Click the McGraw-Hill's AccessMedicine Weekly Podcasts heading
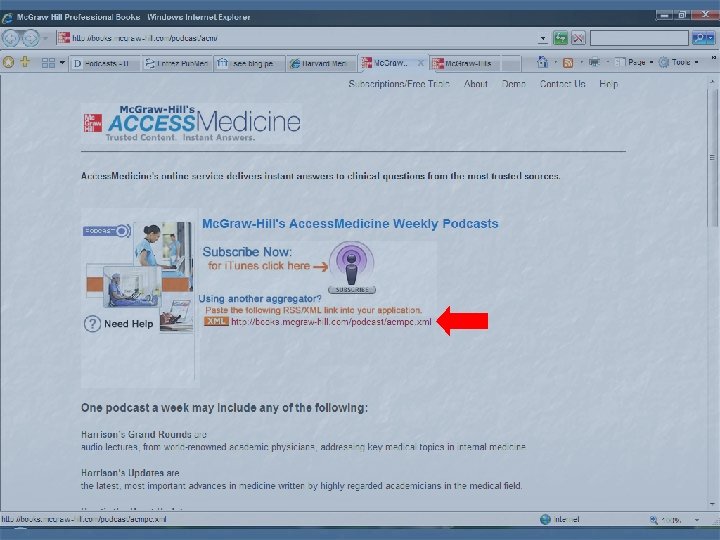 click(x=350, y=224)
